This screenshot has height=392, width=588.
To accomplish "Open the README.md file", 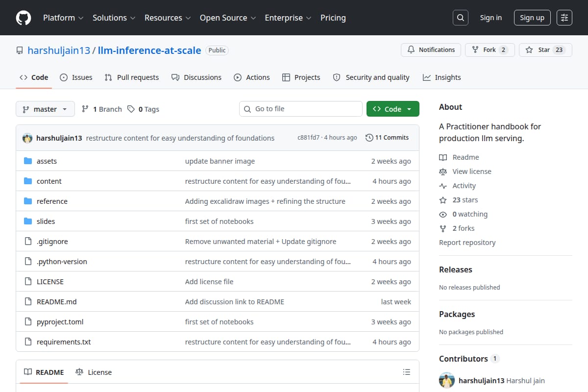I will (x=57, y=302).
